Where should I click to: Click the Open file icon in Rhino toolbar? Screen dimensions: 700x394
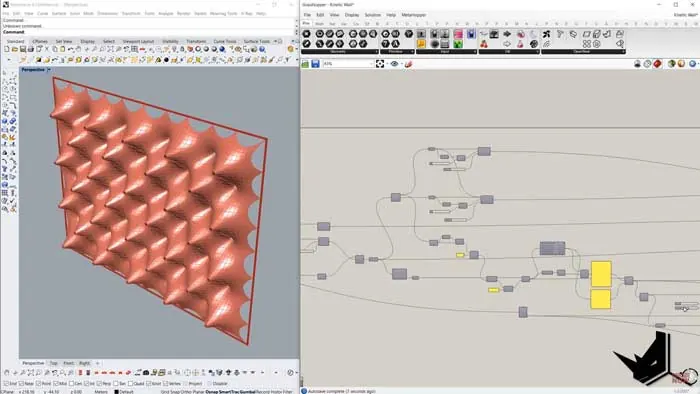[x=14, y=49]
